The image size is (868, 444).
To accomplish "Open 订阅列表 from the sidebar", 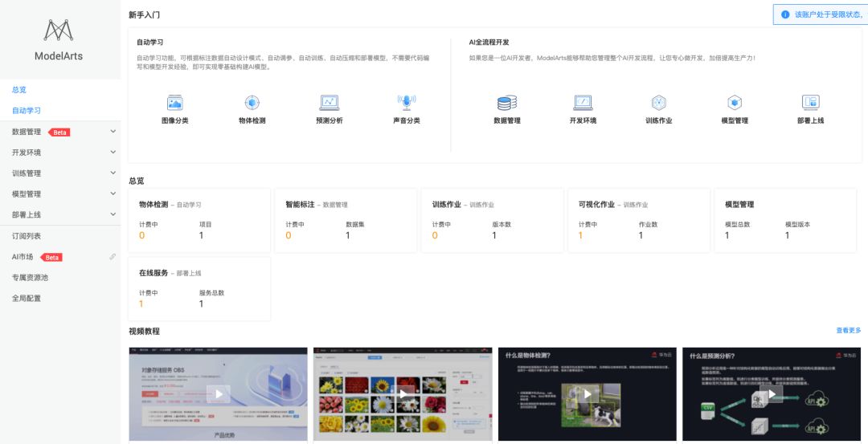I will click(27, 236).
